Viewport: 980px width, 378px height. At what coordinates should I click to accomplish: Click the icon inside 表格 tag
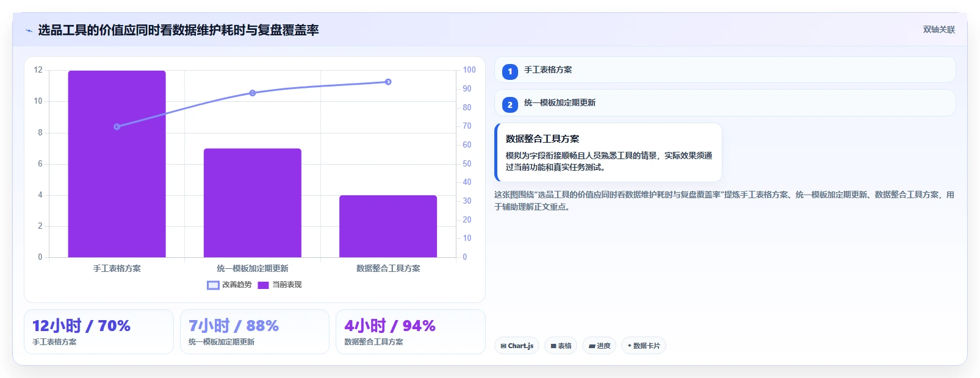[x=553, y=346]
